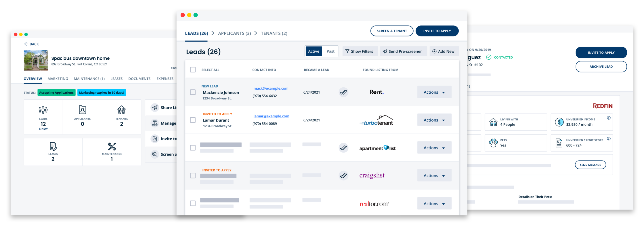Click the double-check icon in apartment list row
Screen dimensions: 644x226
tap(343, 148)
